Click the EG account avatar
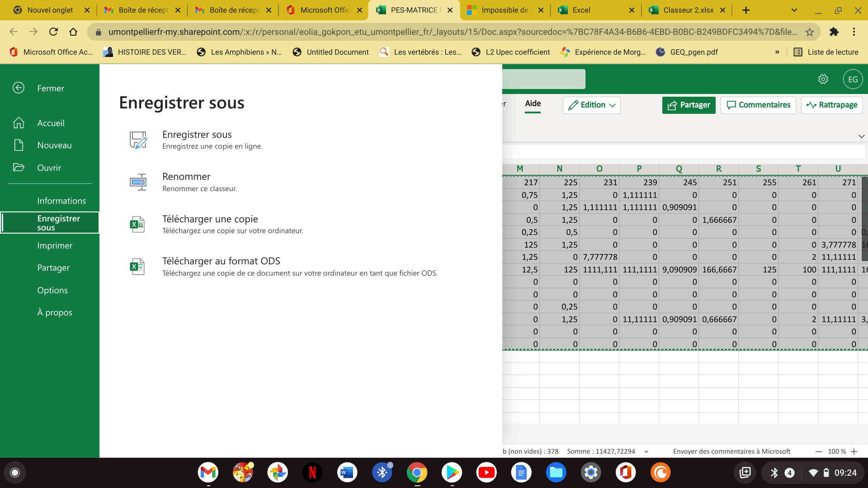This screenshot has height=488, width=868. coord(853,79)
